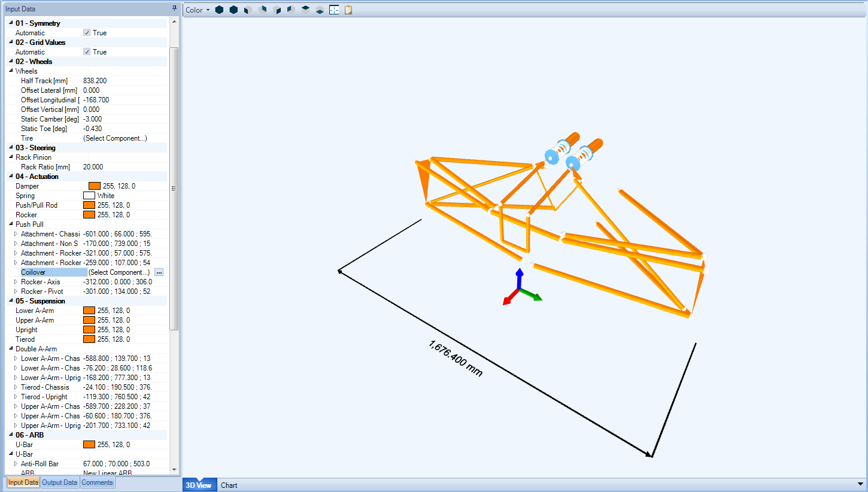The image size is (868, 492).
Task: Click the pin icon of Input Data panel
Action: point(174,8)
